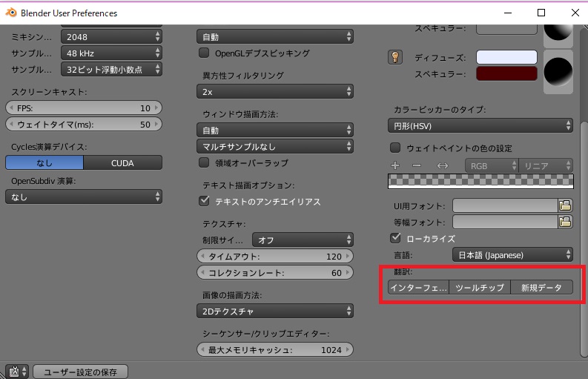Open the ミキシン... 2048 dropdown
Screen dimensions: 588x379
tap(111, 37)
